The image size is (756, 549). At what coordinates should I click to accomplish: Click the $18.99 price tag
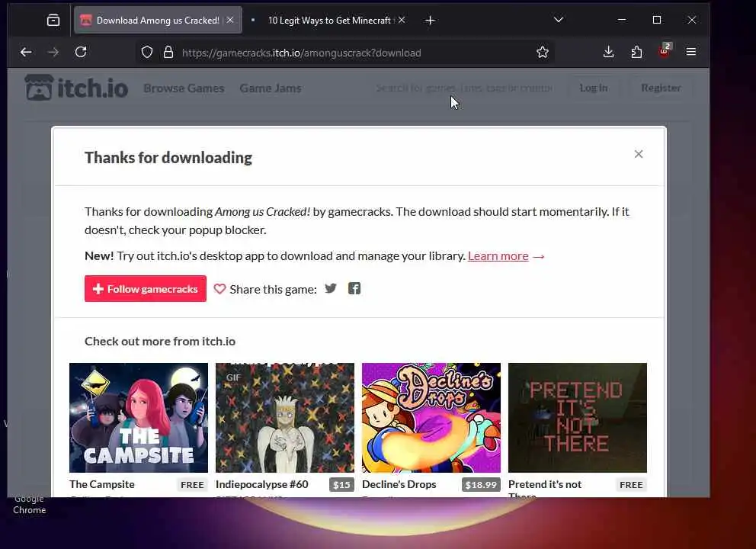[x=481, y=485]
